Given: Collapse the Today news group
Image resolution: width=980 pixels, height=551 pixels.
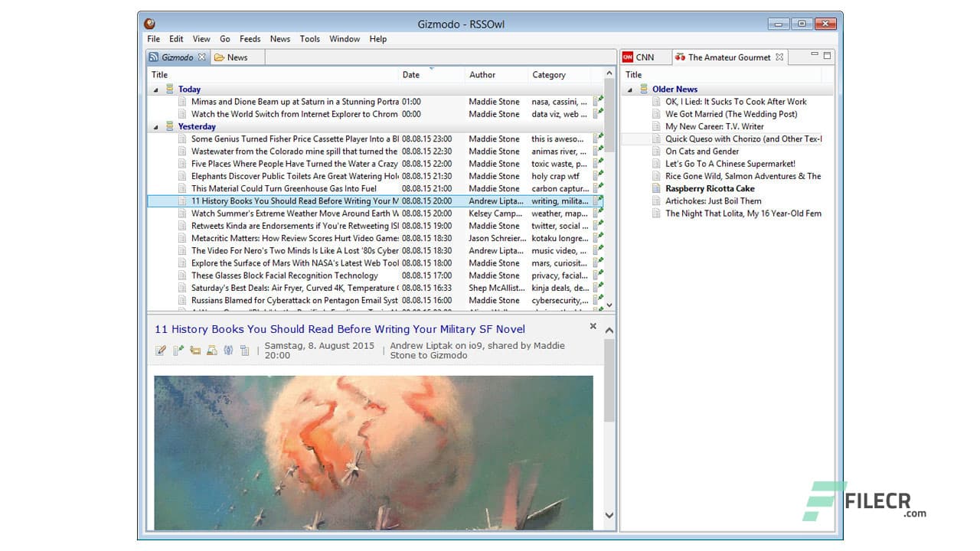Looking at the screenshot, I should click(155, 89).
